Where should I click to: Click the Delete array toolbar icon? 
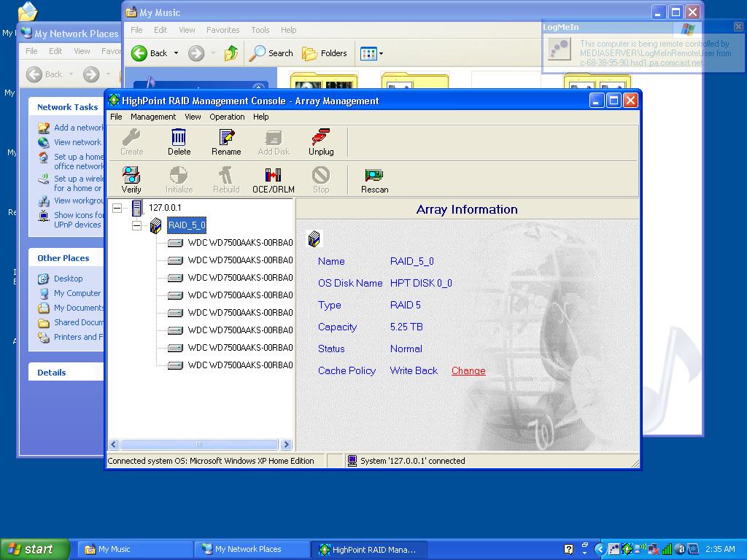(179, 141)
